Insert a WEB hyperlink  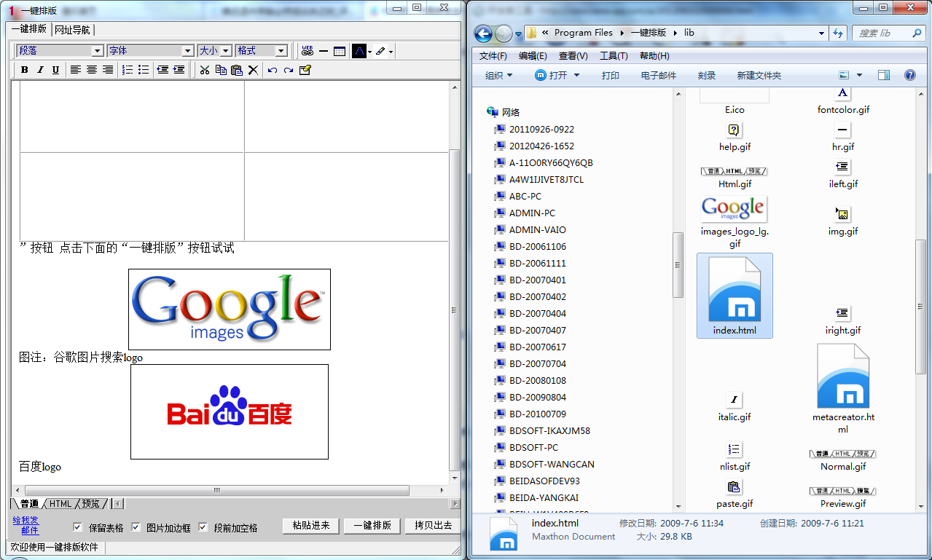pos(307,51)
